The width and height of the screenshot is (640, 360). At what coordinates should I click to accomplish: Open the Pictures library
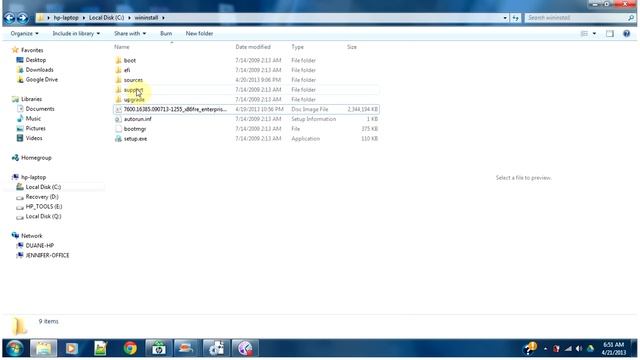[36, 129]
